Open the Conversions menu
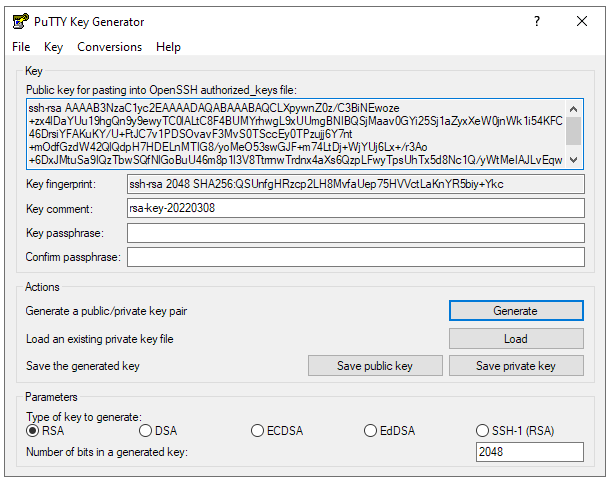This screenshot has width=610, height=482. 109,47
